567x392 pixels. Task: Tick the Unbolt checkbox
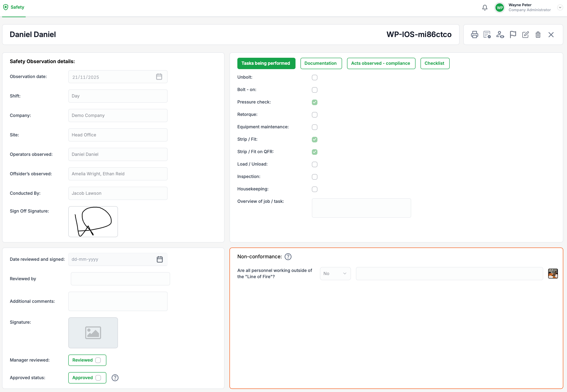pos(315,77)
